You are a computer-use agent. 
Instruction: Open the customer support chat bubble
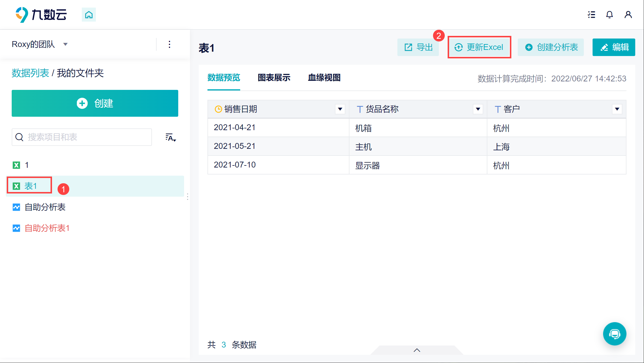pyautogui.click(x=614, y=334)
